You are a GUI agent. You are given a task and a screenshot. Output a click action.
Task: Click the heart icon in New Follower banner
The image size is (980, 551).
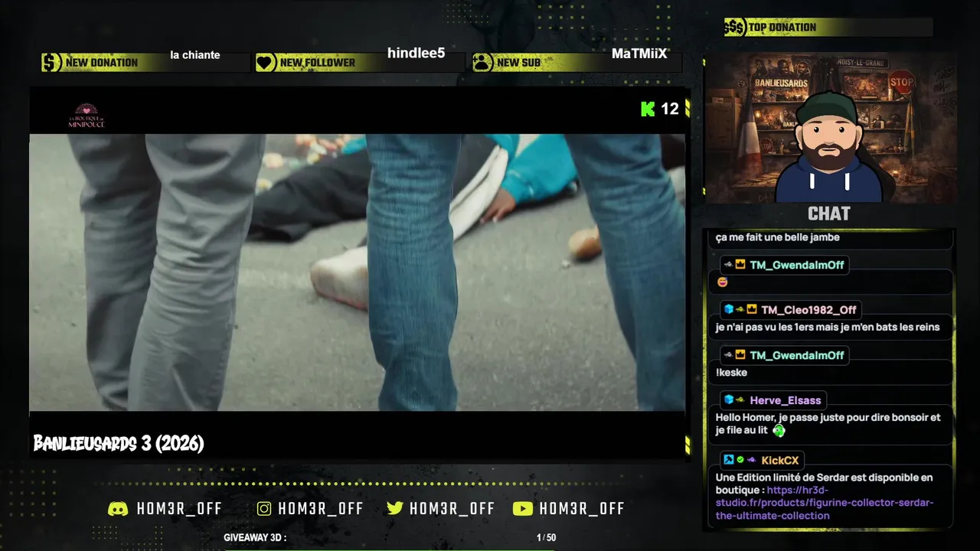[266, 63]
